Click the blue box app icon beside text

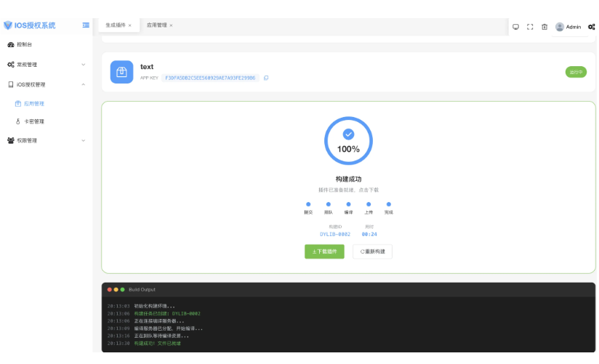click(x=121, y=72)
